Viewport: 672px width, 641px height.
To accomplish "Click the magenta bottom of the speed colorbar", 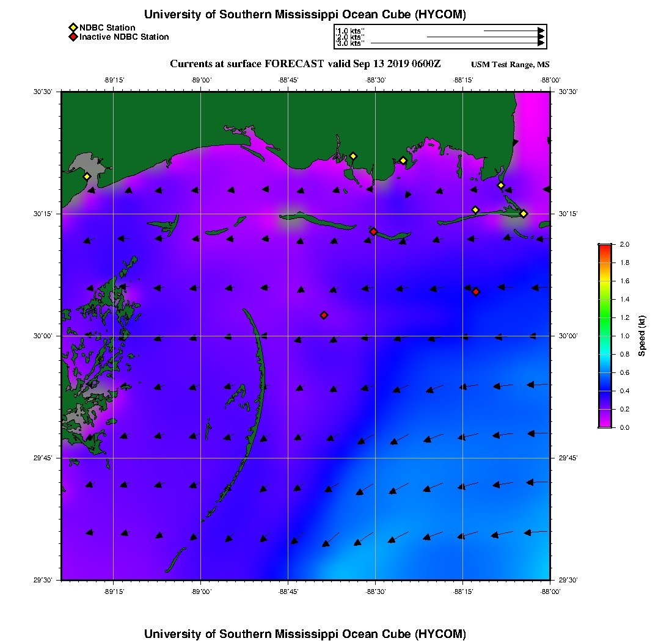I will pyautogui.click(x=605, y=425).
